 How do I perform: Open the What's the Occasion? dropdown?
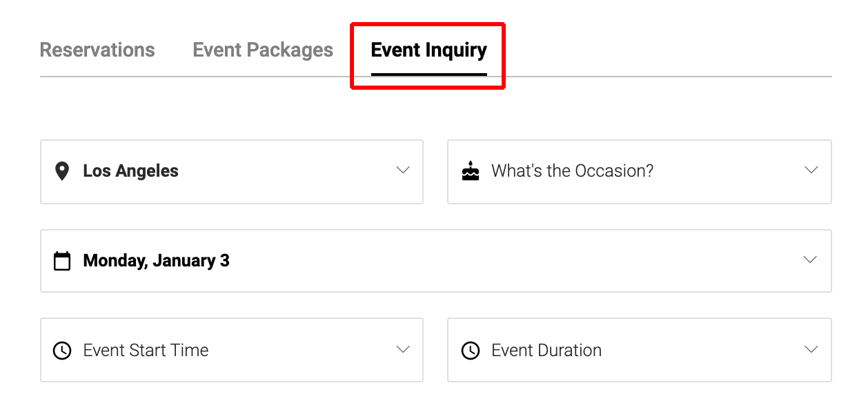[x=572, y=171]
